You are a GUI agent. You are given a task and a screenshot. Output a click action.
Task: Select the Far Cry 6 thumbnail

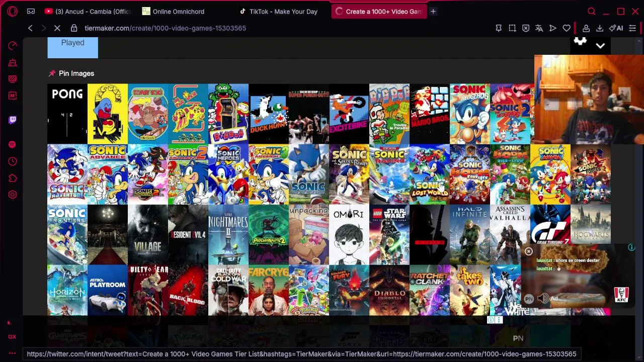pyautogui.click(x=269, y=290)
